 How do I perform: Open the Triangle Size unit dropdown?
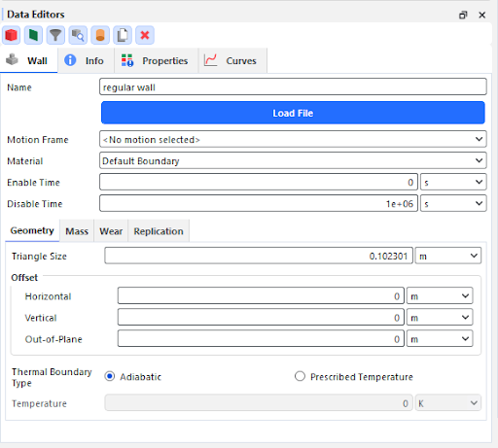click(448, 256)
